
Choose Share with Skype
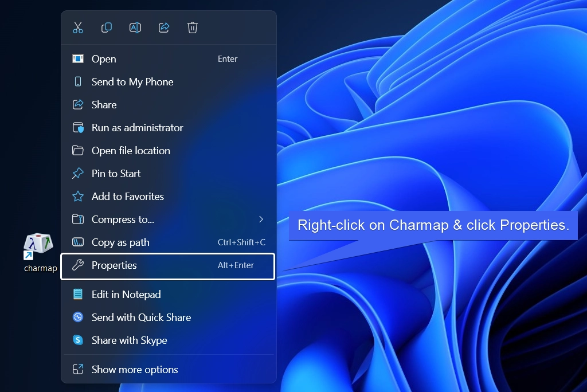coord(168,340)
